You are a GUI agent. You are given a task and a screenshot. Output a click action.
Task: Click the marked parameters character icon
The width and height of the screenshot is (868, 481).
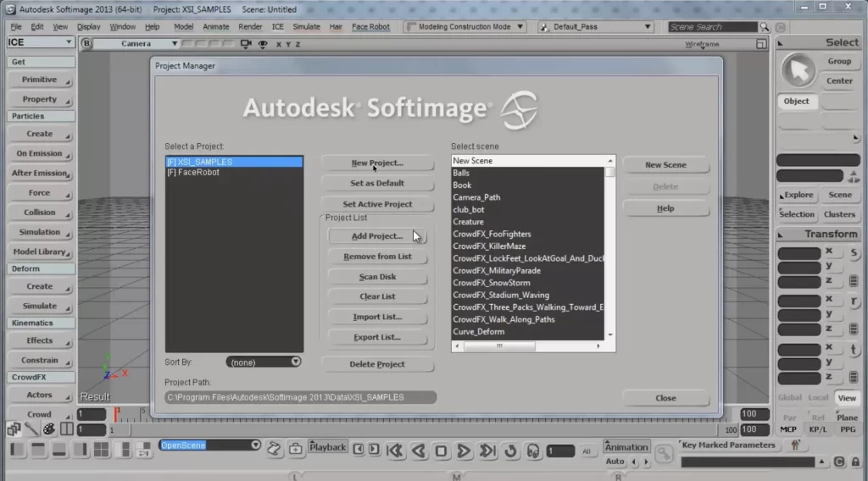pos(795,445)
